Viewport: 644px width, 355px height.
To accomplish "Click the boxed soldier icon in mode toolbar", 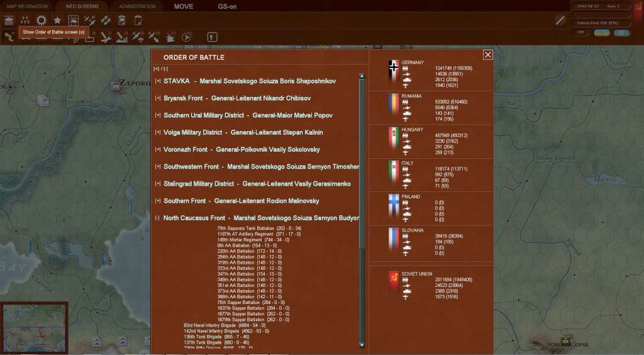I will 212,37.
